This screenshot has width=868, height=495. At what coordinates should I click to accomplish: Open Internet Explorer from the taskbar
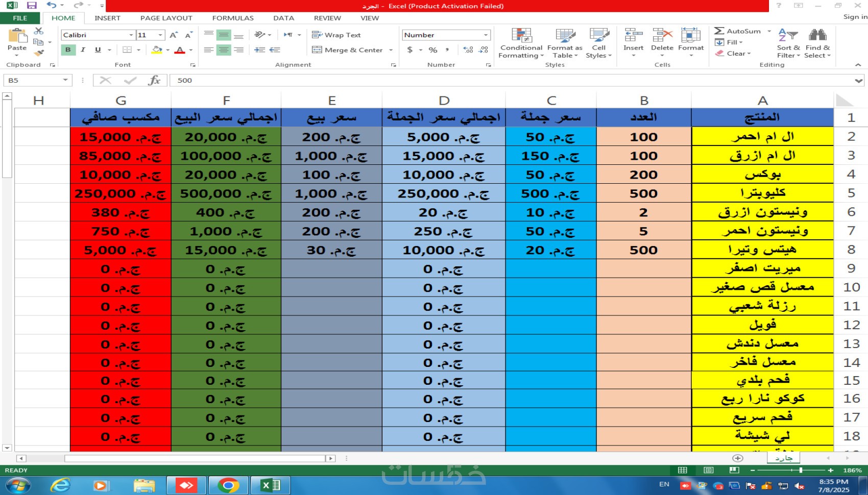(61, 485)
